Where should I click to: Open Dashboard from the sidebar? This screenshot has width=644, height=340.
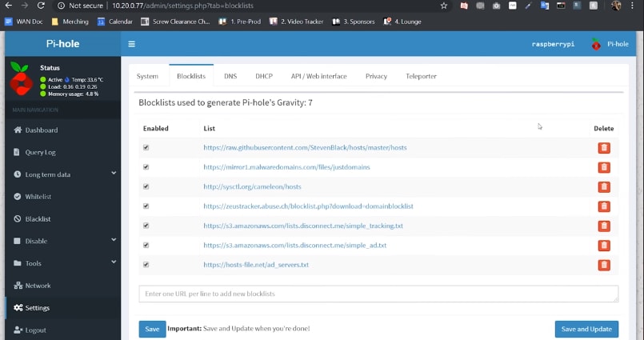(63, 130)
